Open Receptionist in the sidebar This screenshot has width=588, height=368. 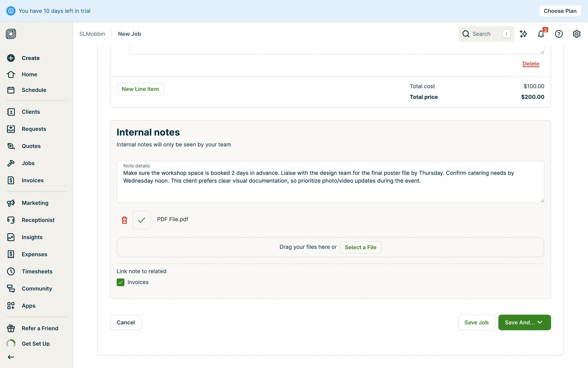point(38,220)
